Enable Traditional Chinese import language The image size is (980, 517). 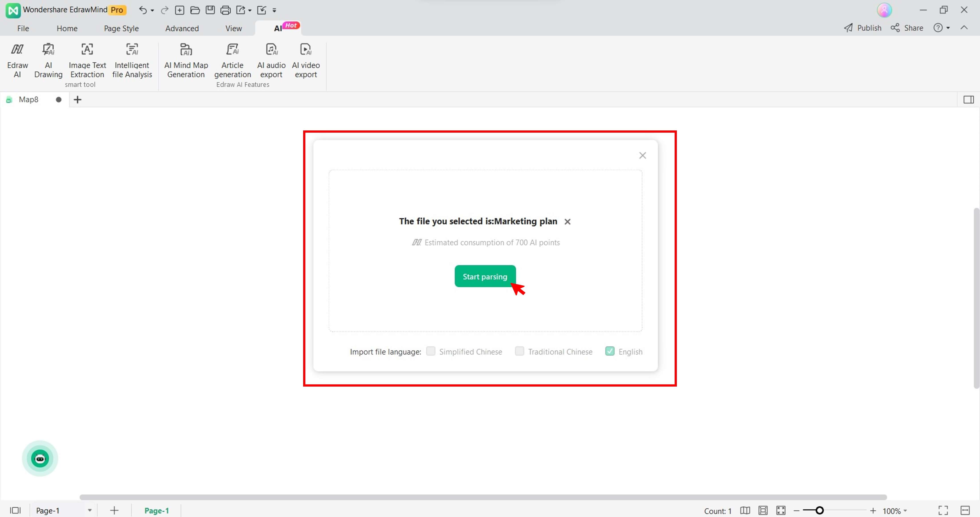[519, 351]
